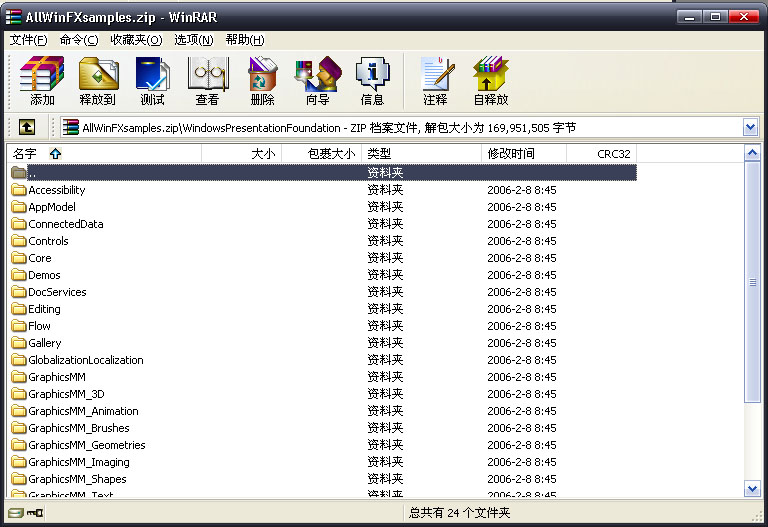Viewport: 768px width, 527px height.
Task: Sort by 大小 column header
Action: click(x=241, y=154)
